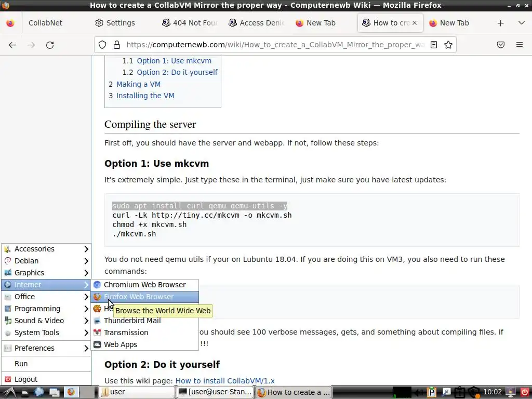The height and width of the screenshot is (399, 532).
Task: Click the 'Making a VM' contents link
Action: pyautogui.click(x=138, y=84)
